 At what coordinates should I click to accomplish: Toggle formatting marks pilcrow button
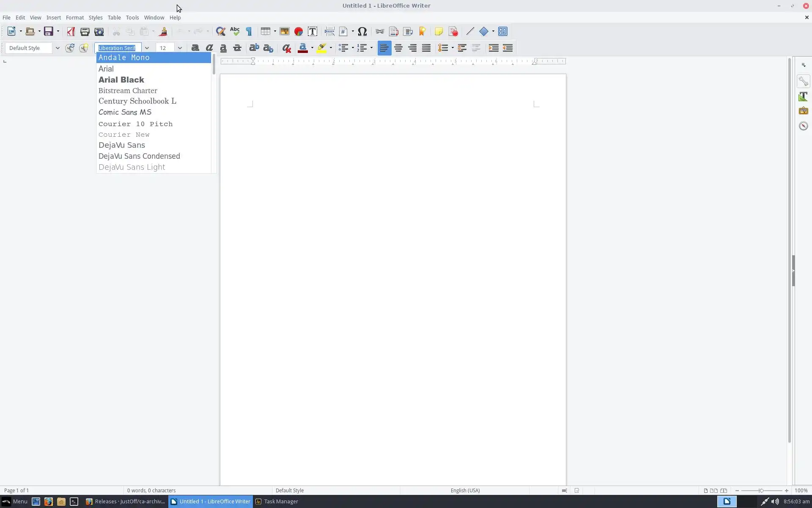tap(249, 31)
